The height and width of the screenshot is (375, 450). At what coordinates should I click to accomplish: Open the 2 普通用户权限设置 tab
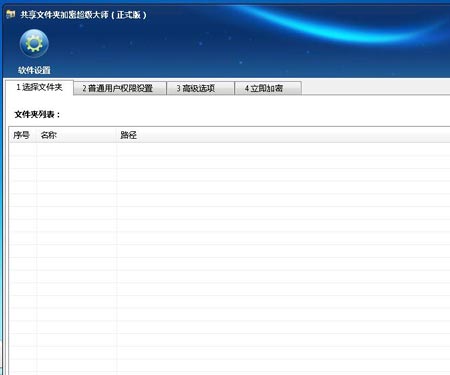click(x=119, y=88)
